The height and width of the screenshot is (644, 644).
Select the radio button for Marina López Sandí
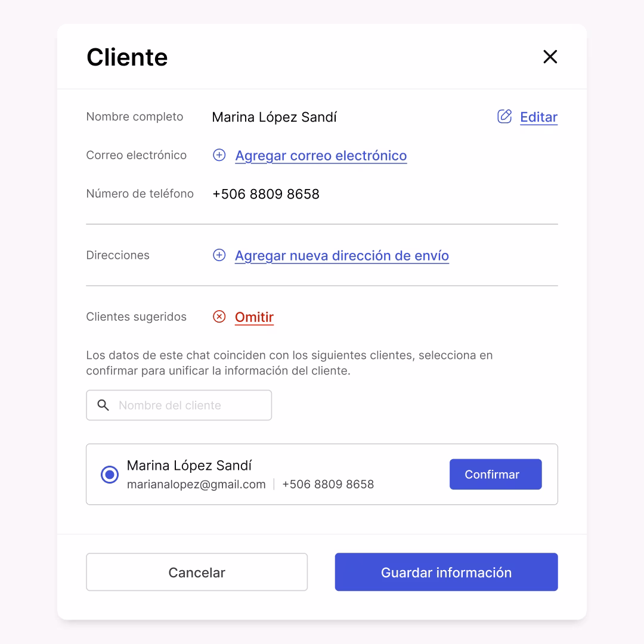click(x=110, y=475)
